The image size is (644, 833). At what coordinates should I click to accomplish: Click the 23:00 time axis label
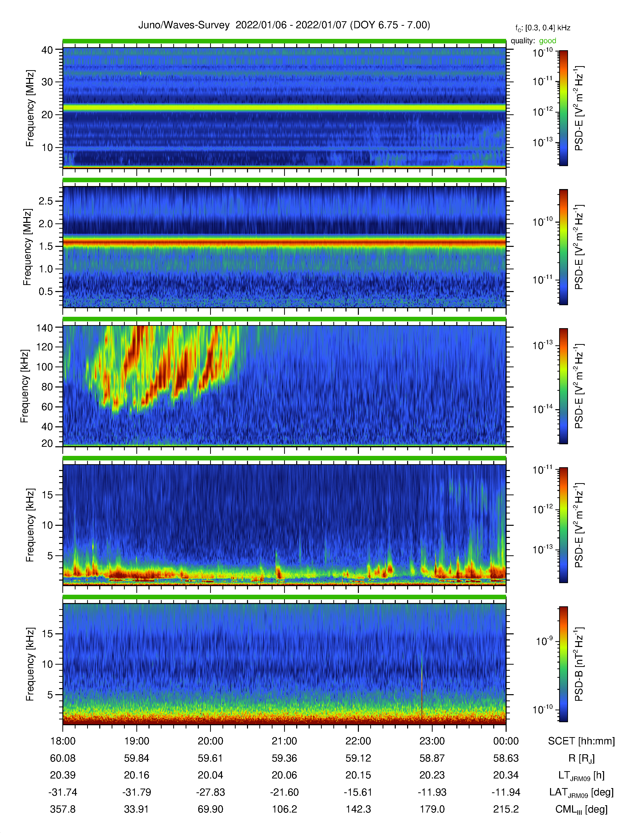[432, 741]
